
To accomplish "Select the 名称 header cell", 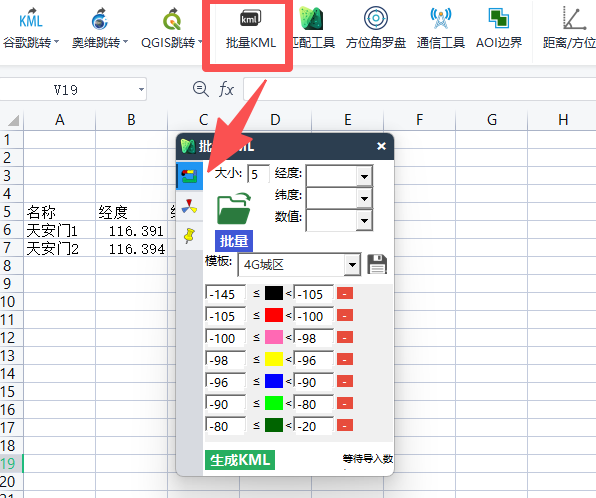I will point(59,212).
